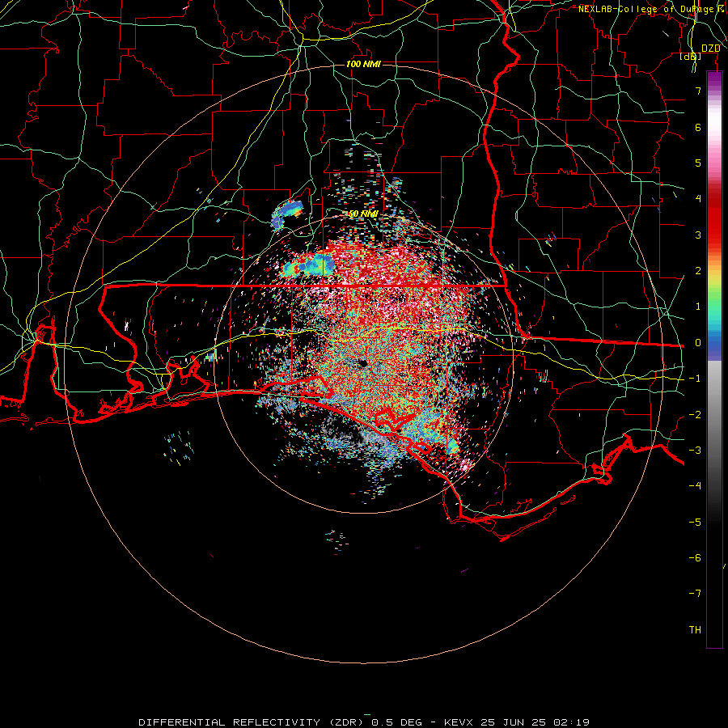
Task: Click the -4 value on the color scale
Action: pyautogui.click(x=695, y=486)
